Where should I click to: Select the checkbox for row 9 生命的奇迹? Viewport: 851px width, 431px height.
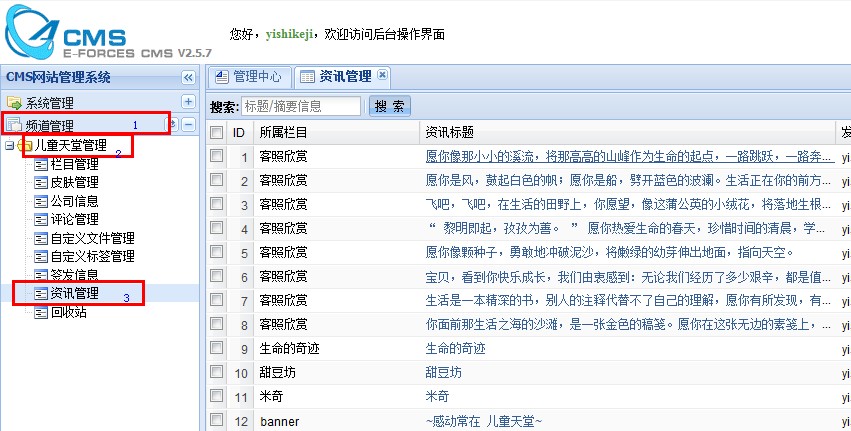click(x=216, y=348)
